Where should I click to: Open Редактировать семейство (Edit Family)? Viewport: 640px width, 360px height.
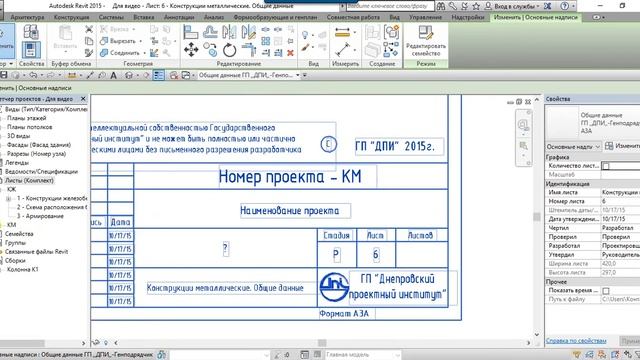click(425, 41)
